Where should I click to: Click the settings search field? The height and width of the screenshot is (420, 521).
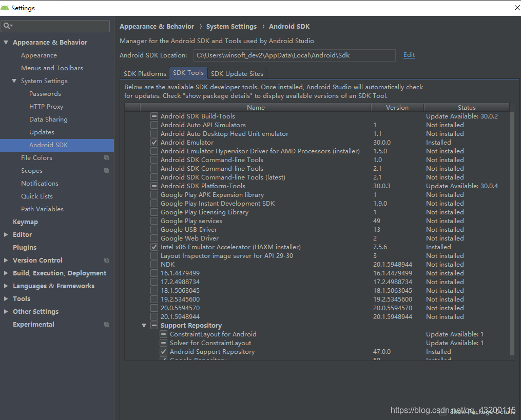[x=55, y=26]
